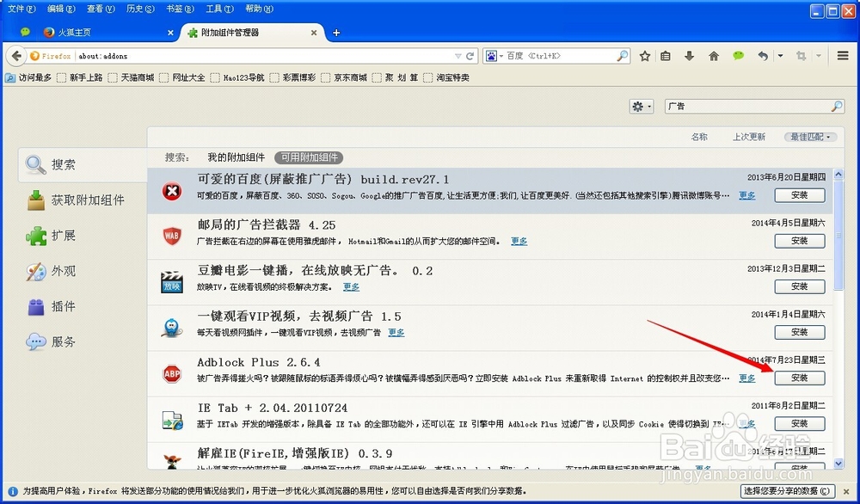Open the 工具 menu
Image resolution: width=860 pixels, height=504 pixels.
click(219, 9)
